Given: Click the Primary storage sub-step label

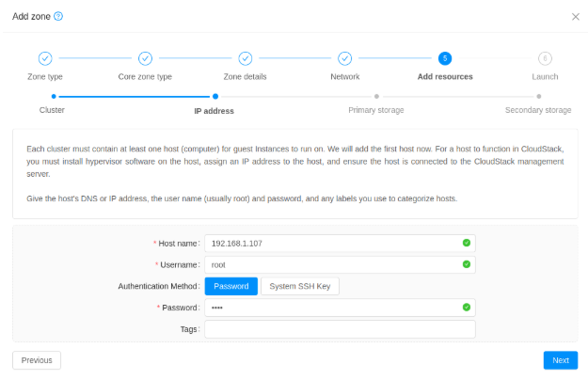Looking at the screenshot, I should pyautogui.click(x=376, y=110).
